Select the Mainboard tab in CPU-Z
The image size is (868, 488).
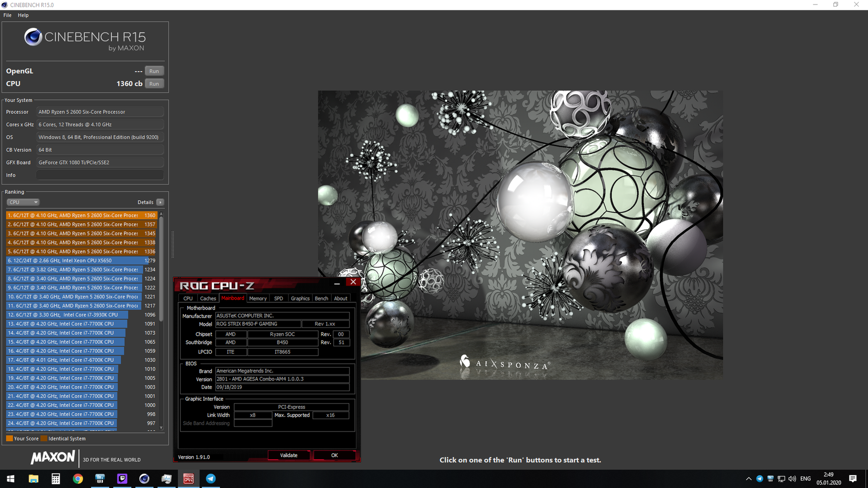232,298
